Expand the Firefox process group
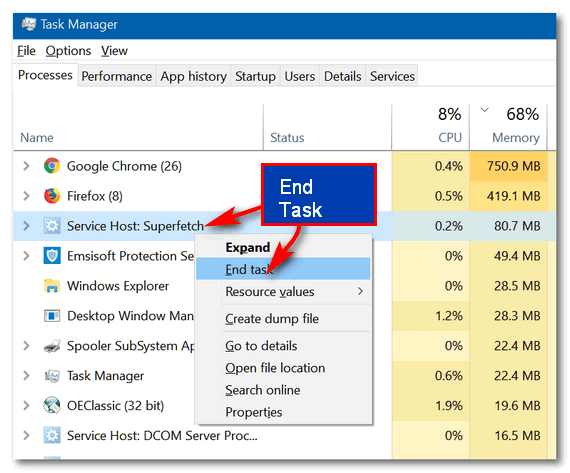570x473 pixels. point(26,196)
